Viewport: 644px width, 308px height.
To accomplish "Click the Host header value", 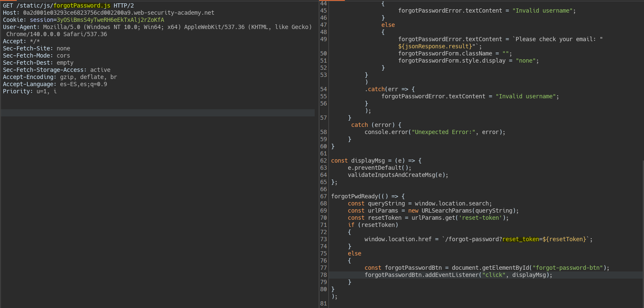I will (x=118, y=13).
